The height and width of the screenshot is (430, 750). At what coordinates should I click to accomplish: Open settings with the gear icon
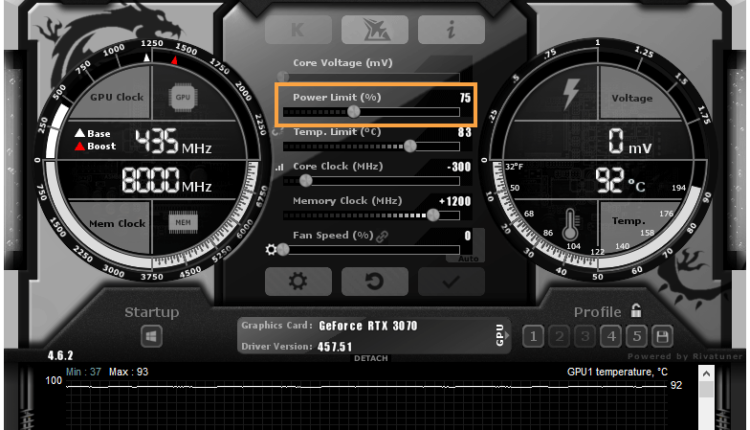click(297, 281)
